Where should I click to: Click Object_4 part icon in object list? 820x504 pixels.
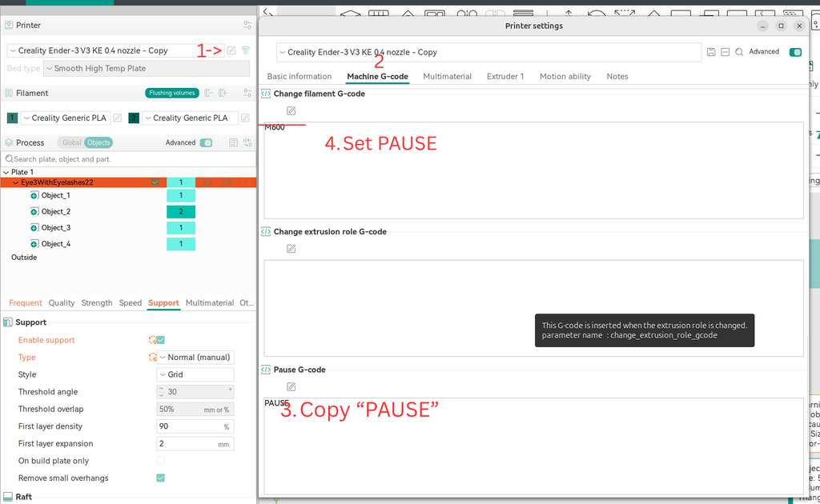[34, 244]
